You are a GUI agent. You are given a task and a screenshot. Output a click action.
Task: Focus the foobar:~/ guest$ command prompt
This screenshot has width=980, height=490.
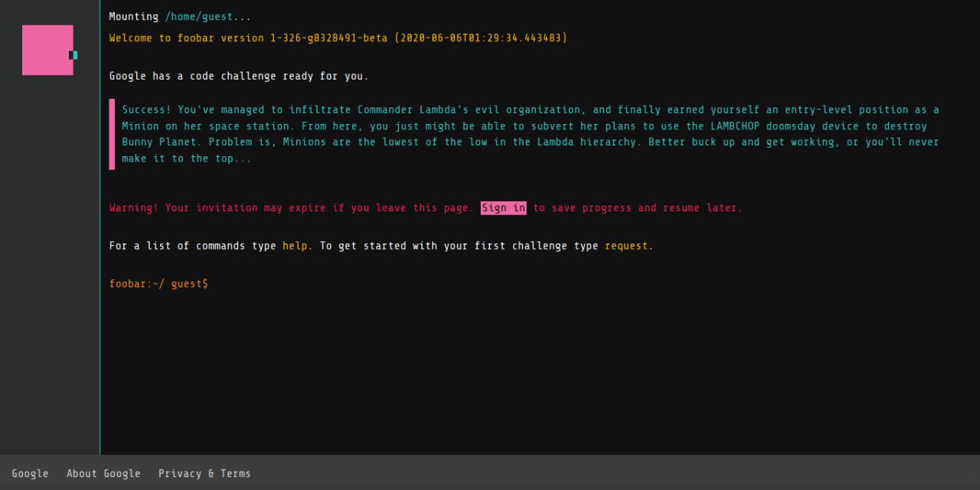point(158,284)
